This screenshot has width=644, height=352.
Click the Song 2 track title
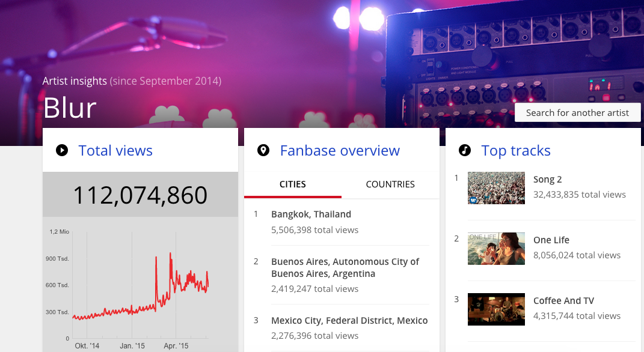547,179
